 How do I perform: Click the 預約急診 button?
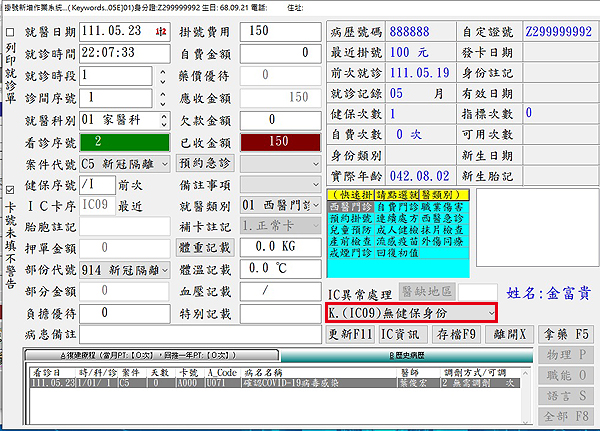pyautogui.click(x=205, y=164)
